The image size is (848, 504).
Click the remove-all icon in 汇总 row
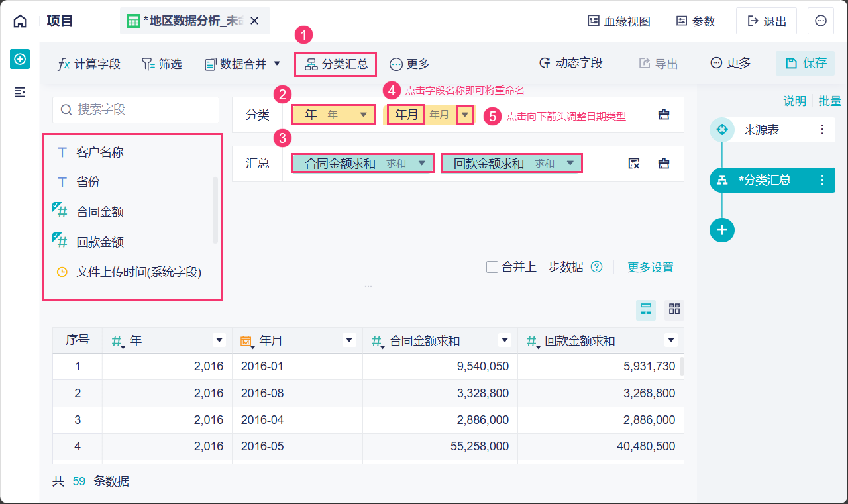[x=634, y=164]
